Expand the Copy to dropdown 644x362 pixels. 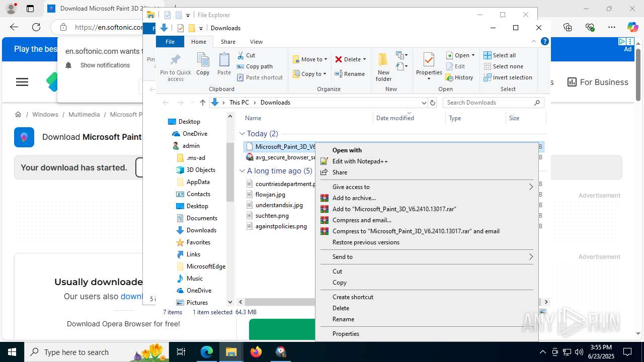(x=326, y=74)
